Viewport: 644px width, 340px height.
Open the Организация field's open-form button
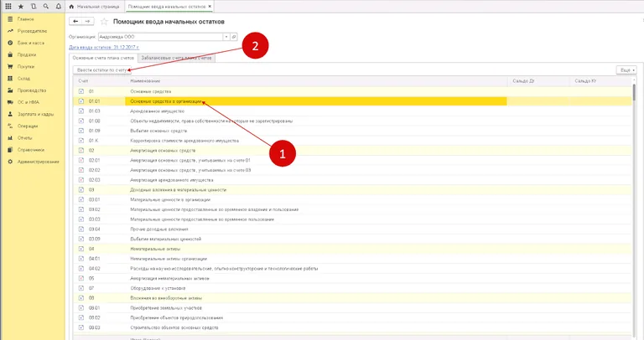(234, 37)
